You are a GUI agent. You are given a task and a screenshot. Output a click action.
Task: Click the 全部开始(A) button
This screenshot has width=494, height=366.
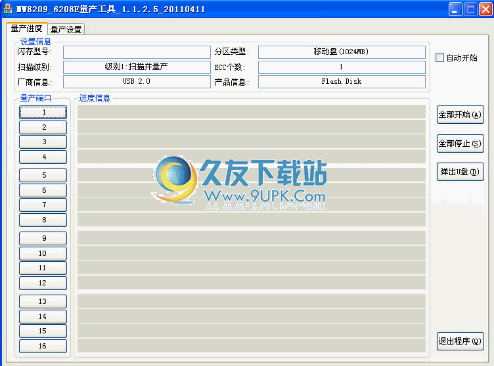460,115
